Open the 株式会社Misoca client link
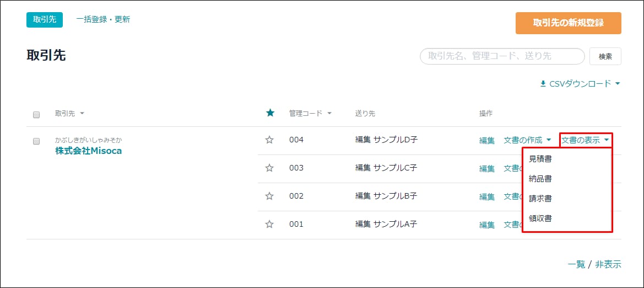The width and height of the screenshot is (644, 288). point(89,151)
